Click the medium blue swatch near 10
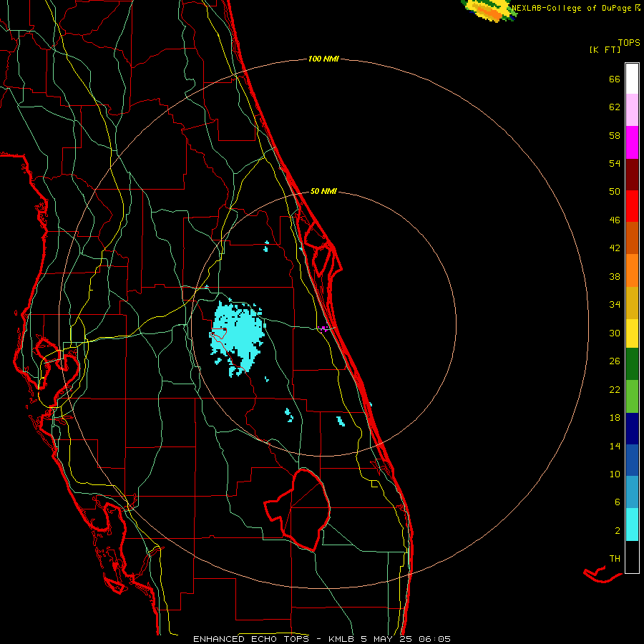 coord(632,460)
